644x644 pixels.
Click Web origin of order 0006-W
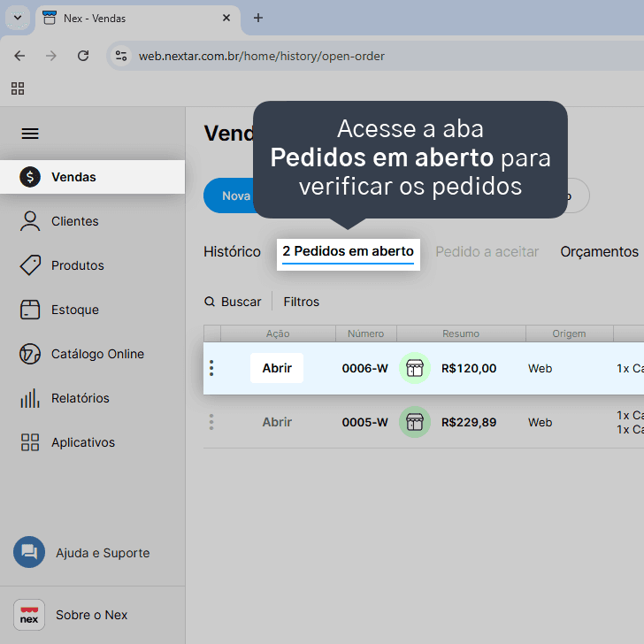pos(540,368)
